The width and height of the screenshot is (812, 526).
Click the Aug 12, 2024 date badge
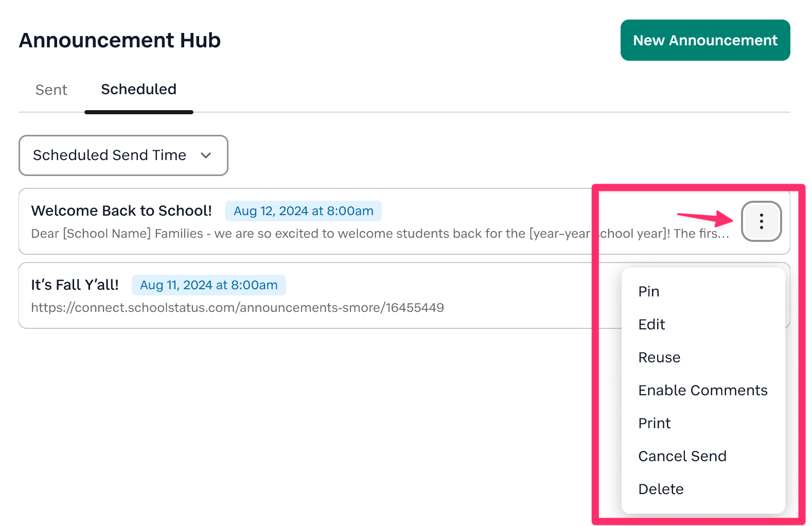click(x=303, y=211)
